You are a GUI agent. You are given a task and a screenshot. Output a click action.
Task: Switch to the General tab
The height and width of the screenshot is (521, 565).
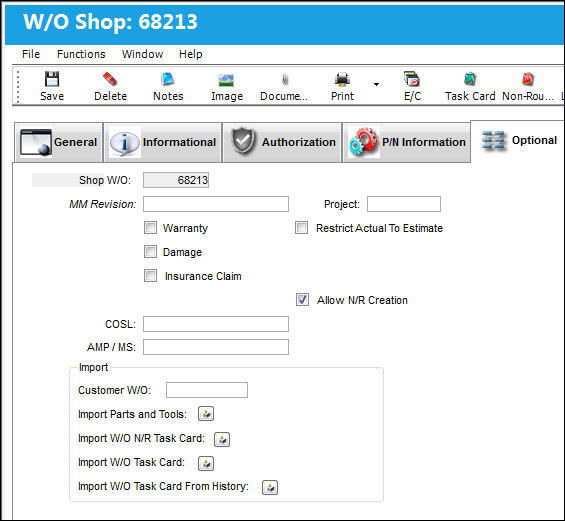[x=59, y=142]
